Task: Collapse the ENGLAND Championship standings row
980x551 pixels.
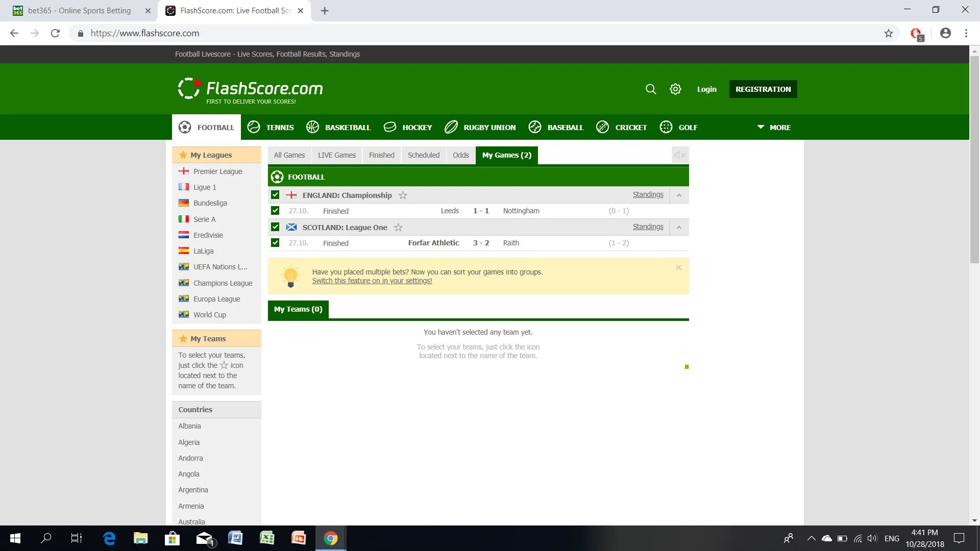Action: [678, 194]
